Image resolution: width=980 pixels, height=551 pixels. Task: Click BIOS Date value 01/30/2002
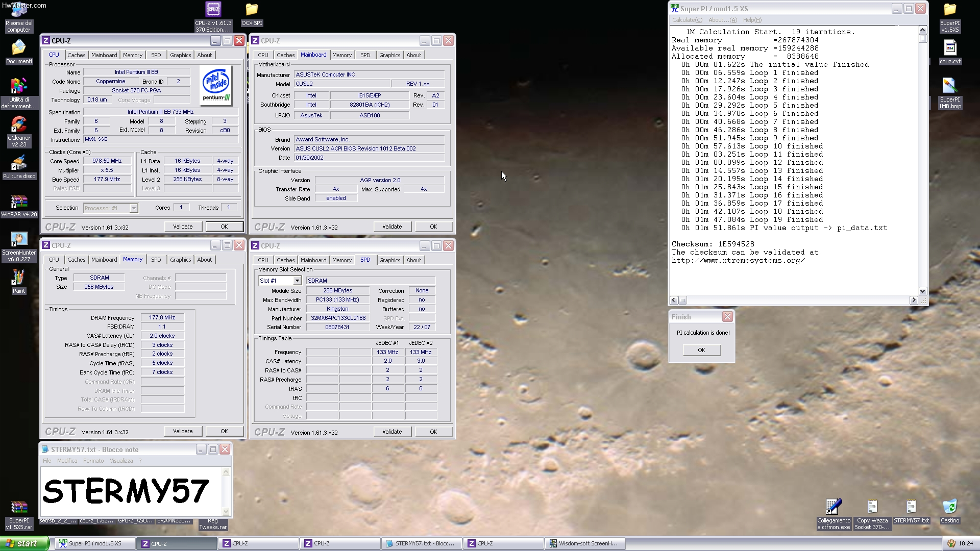(x=369, y=158)
